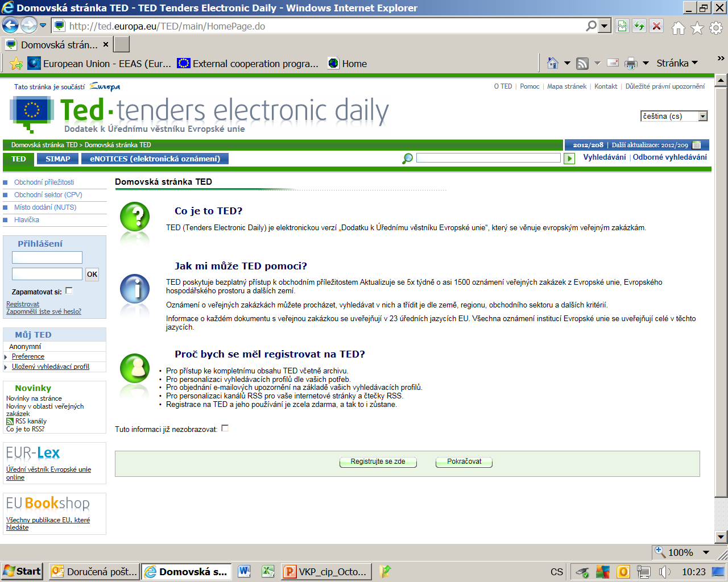The width and height of the screenshot is (728, 582).
Task: Switch to the eNOTICES tab
Action: pos(155,159)
